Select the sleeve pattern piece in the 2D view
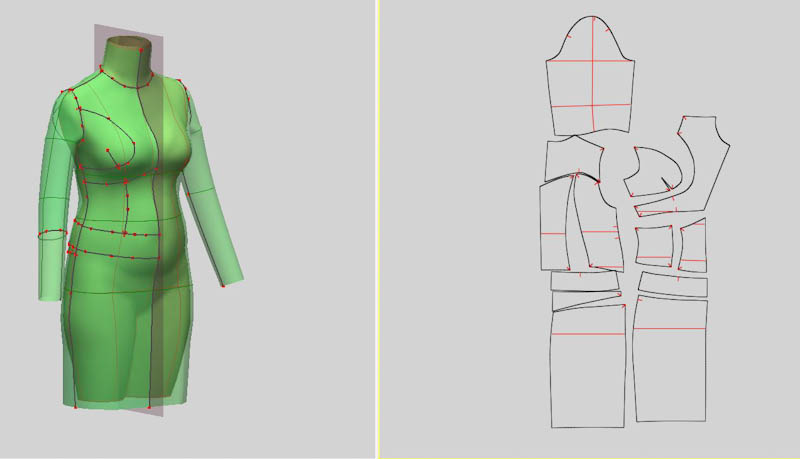800x459 pixels. coord(590,76)
